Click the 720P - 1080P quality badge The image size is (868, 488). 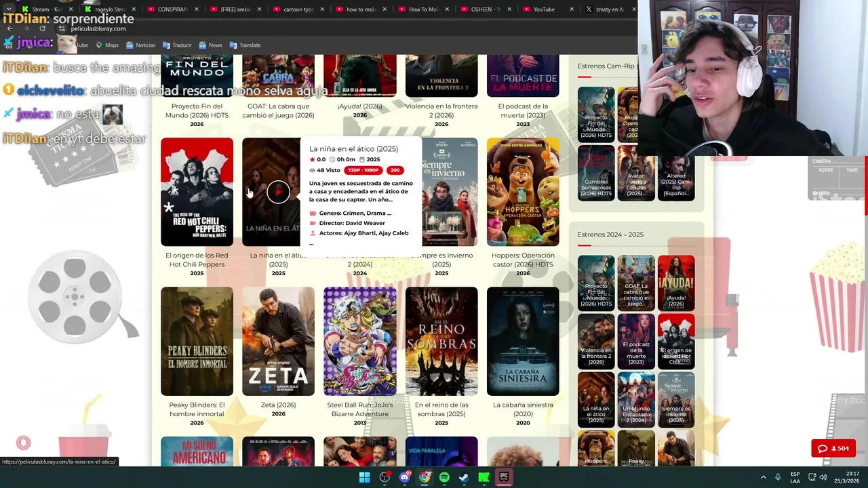[x=363, y=170]
